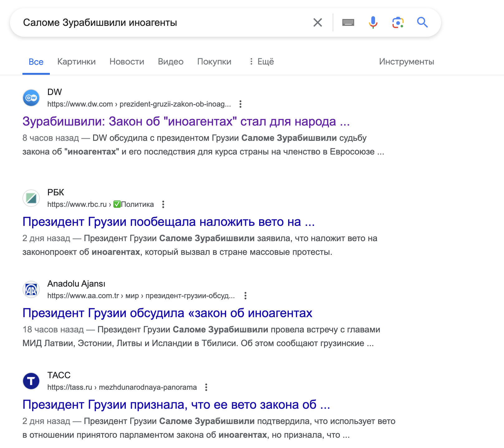Click the ТАСС favicon
The width and height of the screenshot is (504, 448).
point(31,381)
